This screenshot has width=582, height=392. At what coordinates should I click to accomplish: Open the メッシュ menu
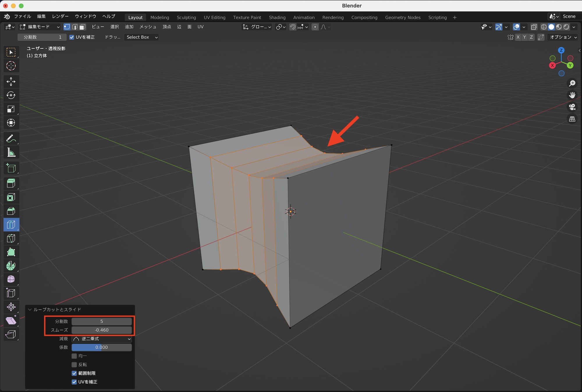pyautogui.click(x=148, y=27)
